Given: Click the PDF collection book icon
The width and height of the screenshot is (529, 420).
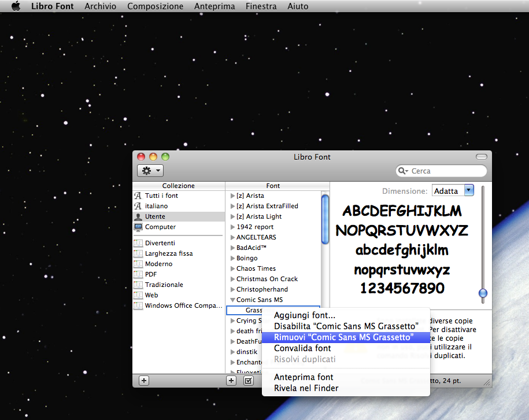Looking at the screenshot, I should pyautogui.click(x=138, y=274).
